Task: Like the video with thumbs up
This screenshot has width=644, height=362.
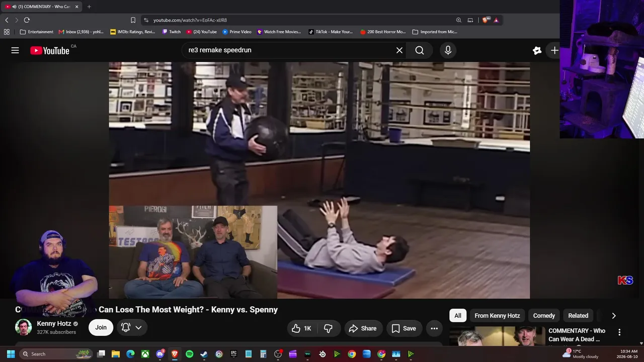Action: point(302,328)
